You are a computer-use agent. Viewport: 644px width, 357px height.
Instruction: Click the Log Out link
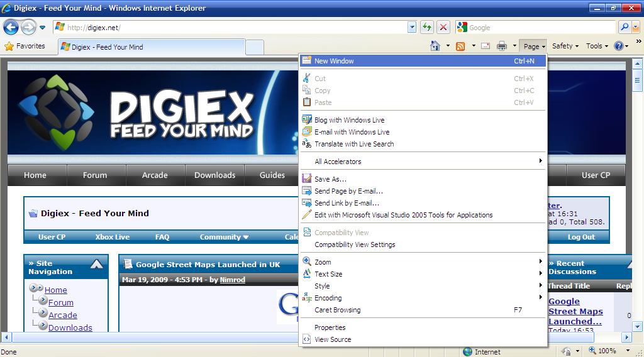(x=581, y=237)
